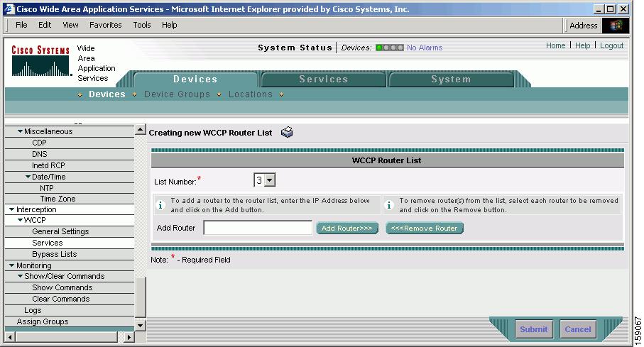Collapse the Date/Time tree node
This screenshot has height=347, width=644.
pyautogui.click(x=28, y=177)
